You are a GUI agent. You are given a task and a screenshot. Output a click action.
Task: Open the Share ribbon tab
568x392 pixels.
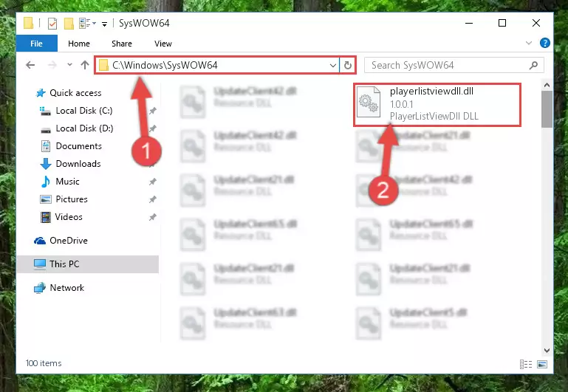pos(122,44)
